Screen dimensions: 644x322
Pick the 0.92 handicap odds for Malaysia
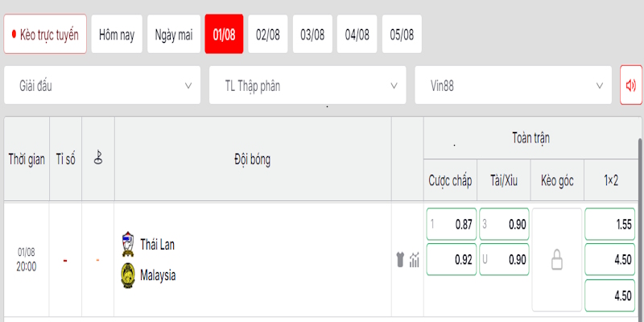click(x=452, y=259)
